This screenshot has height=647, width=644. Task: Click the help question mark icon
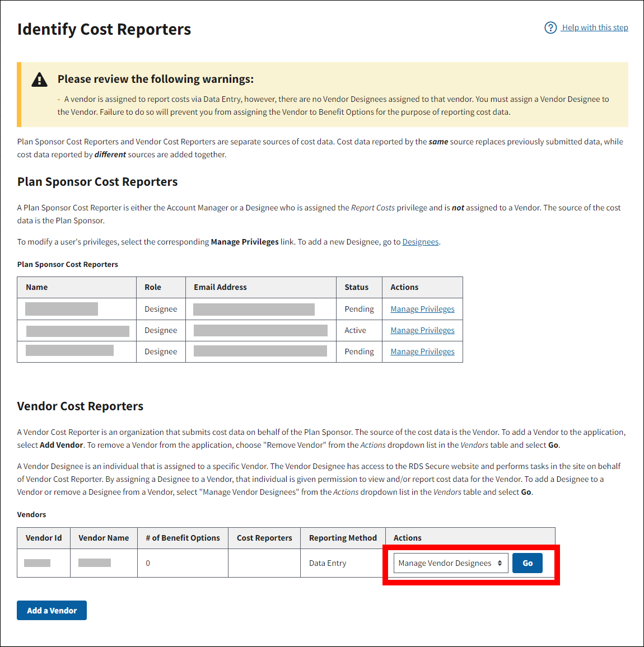550,27
